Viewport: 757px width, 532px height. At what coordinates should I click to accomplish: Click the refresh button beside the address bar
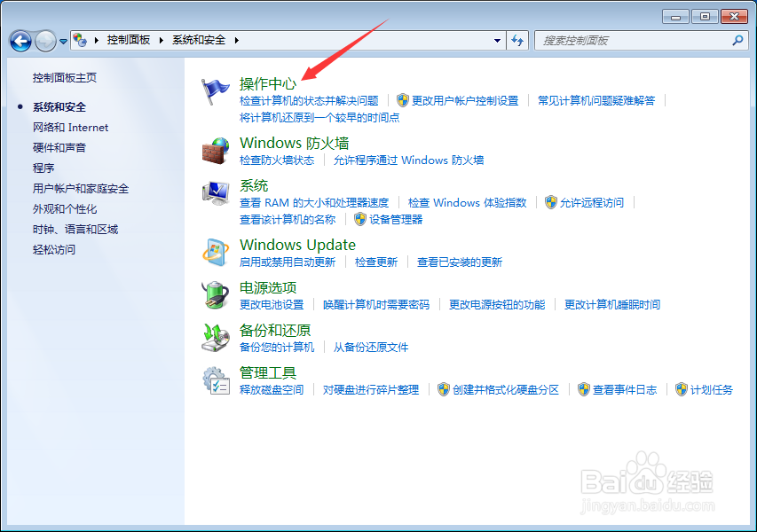[517, 41]
